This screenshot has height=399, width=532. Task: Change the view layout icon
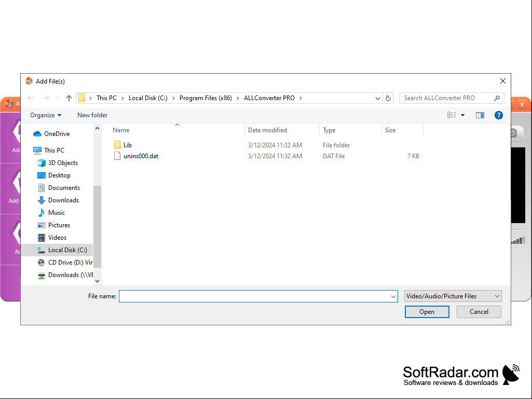pyautogui.click(x=451, y=115)
